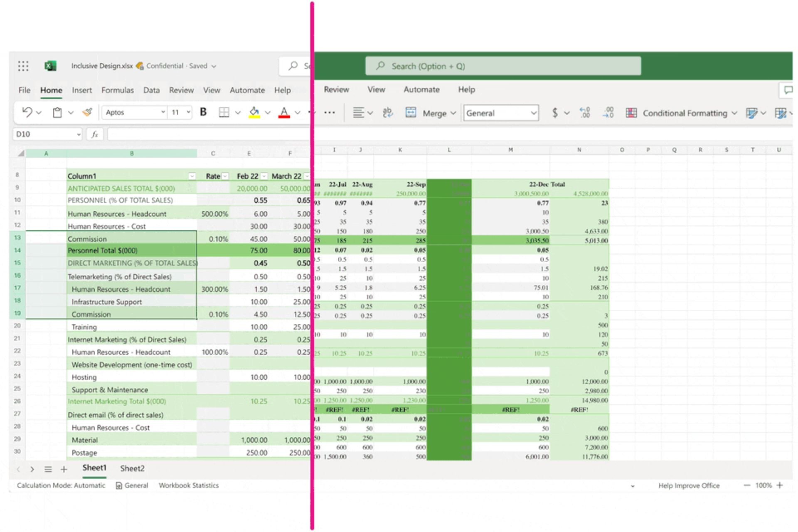Click the text alignment icon
The height and width of the screenshot is (532, 798).
tap(358, 113)
